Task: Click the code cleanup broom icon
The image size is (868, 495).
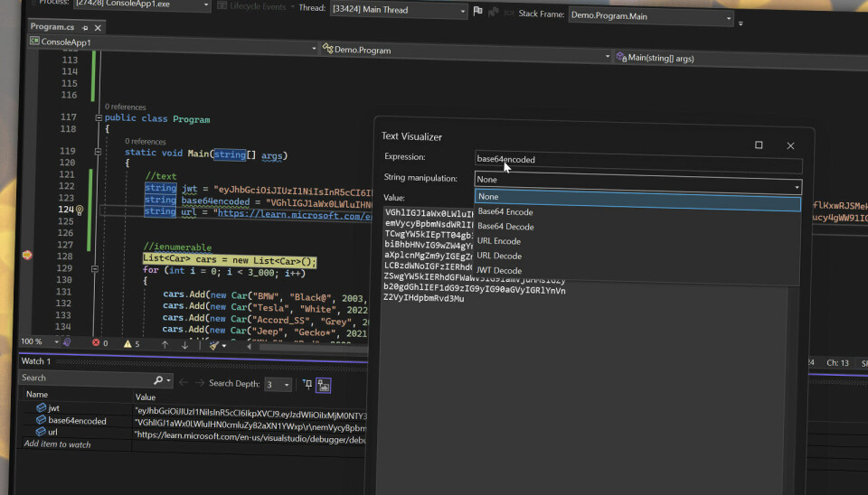Action: pos(213,346)
